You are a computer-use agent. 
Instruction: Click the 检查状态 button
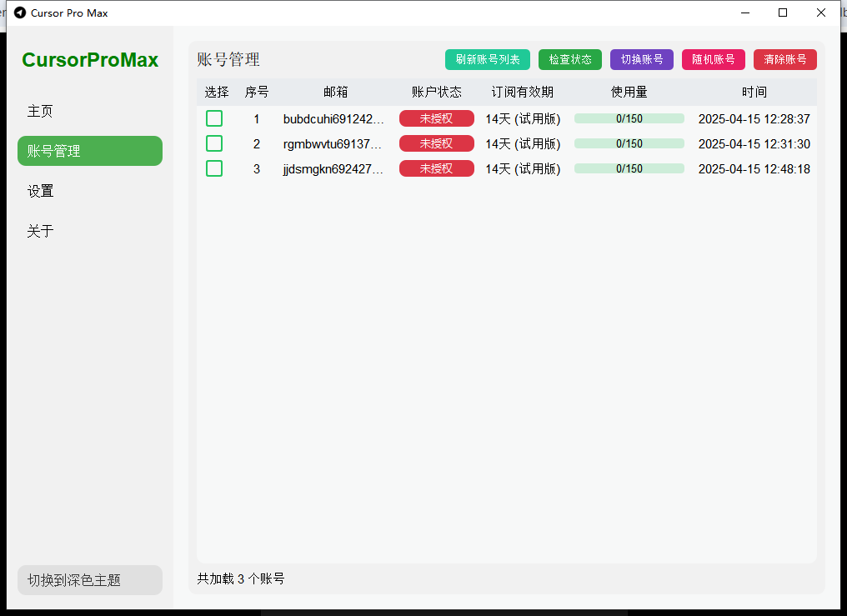point(570,59)
